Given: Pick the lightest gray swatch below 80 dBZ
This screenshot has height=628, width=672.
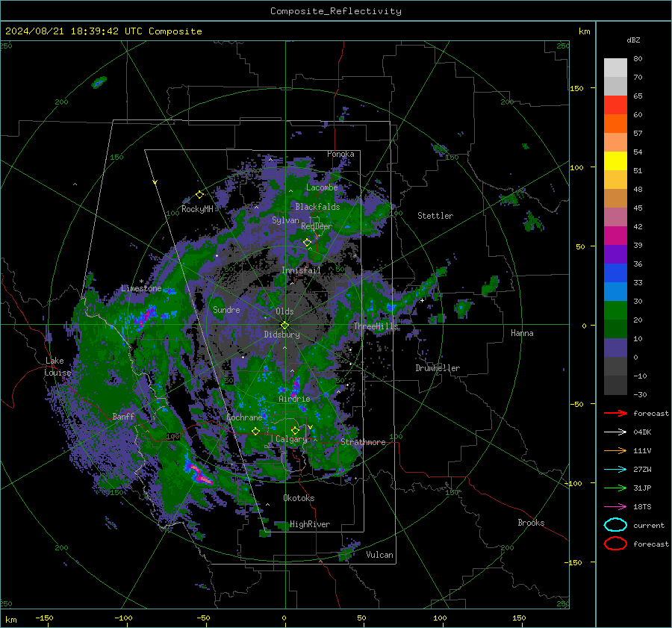Looking at the screenshot, I should point(615,68).
